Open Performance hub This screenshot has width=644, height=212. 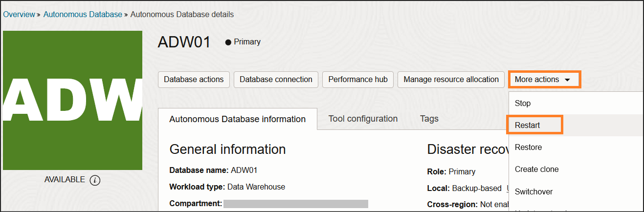pyautogui.click(x=358, y=80)
